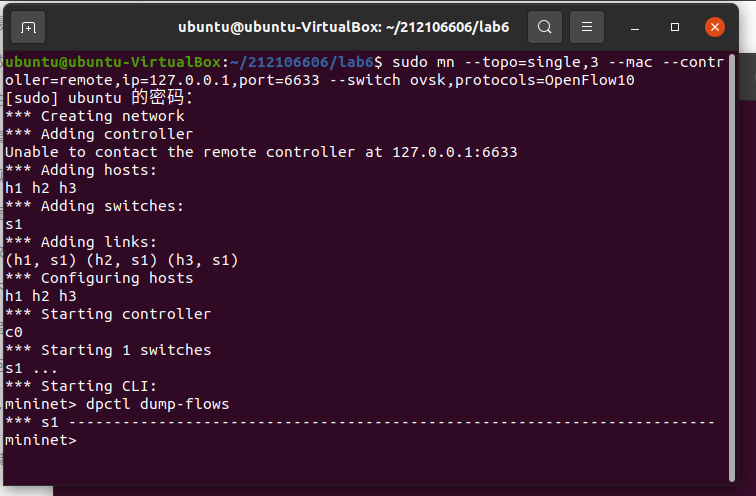The image size is (756, 496).
Task: Minimize the terminal window
Action: (635, 27)
